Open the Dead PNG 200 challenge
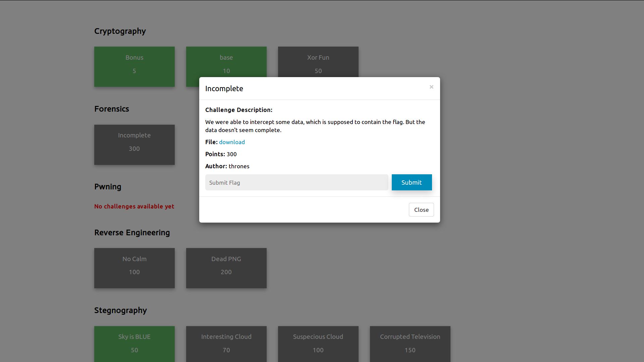644x362 pixels. [x=226, y=268]
